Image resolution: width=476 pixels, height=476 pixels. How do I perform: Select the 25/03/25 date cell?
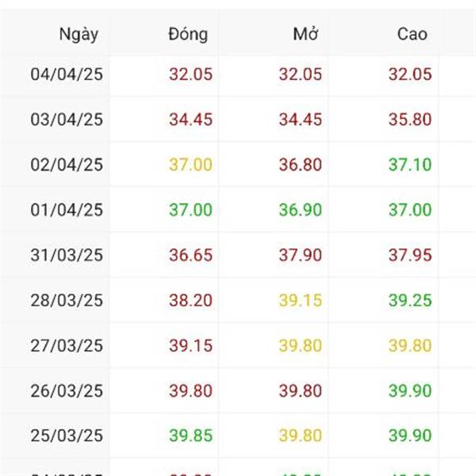tap(67, 436)
